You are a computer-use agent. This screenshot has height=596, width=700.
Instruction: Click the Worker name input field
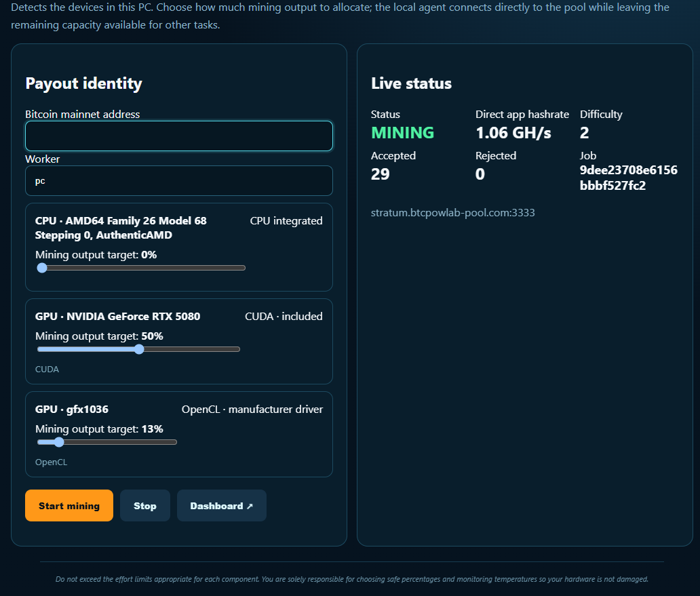pyautogui.click(x=178, y=180)
